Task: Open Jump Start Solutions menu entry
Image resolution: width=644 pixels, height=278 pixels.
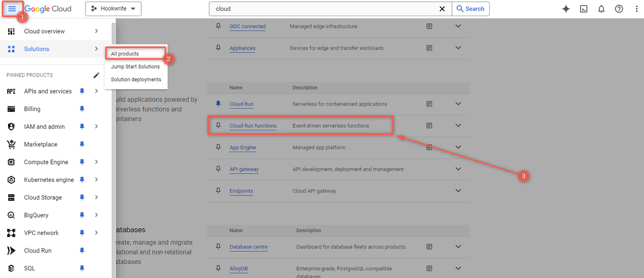Action: (x=136, y=66)
